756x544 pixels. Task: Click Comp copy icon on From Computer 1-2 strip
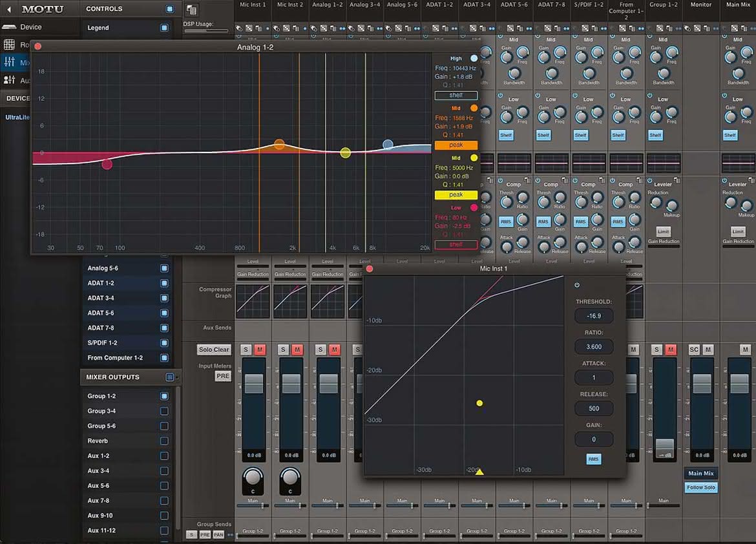(x=639, y=181)
